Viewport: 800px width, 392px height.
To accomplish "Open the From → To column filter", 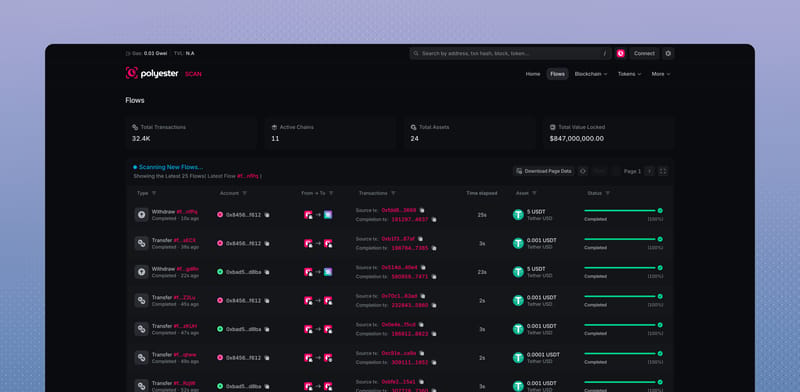I will (x=331, y=193).
